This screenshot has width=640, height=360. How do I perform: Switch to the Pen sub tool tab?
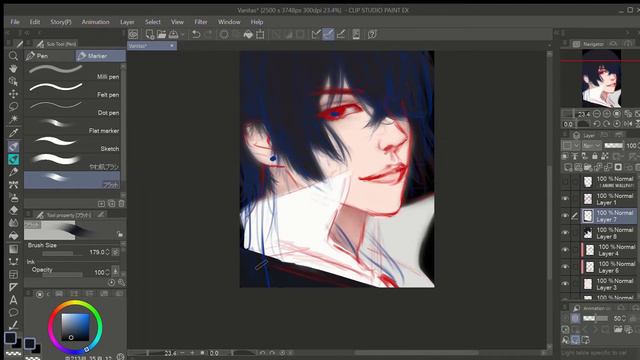(50, 56)
